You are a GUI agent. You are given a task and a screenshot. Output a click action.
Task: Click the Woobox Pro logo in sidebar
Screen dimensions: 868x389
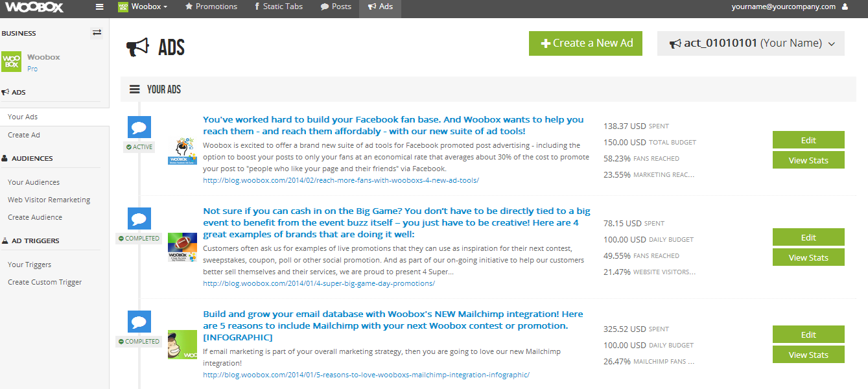pos(11,62)
